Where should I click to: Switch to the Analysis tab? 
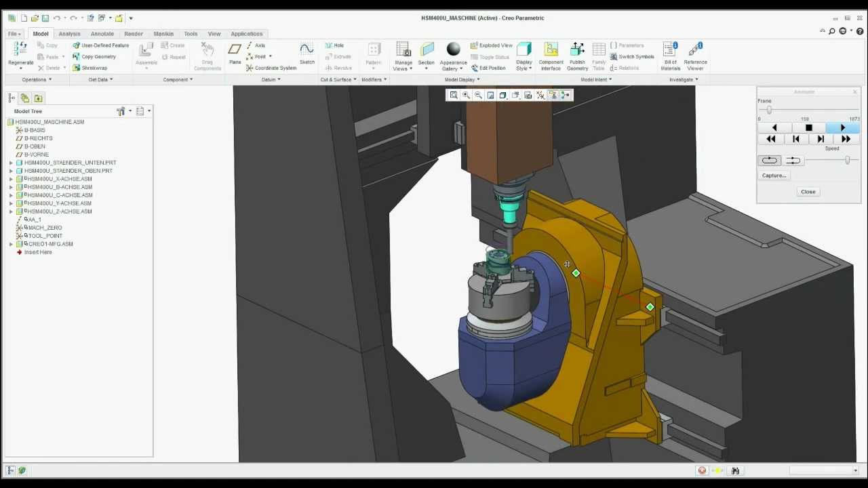pos(69,34)
